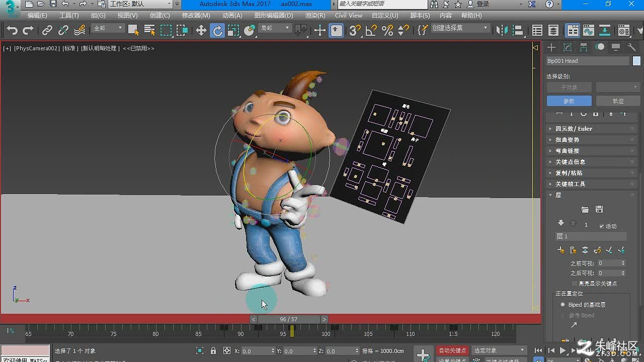This screenshot has width=644, height=362.
Task: Toggle the Spinner Snap button
Action: 404,31
